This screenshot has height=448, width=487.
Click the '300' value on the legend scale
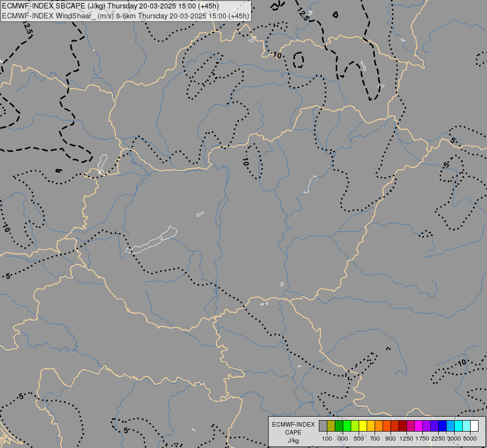coord(343,439)
